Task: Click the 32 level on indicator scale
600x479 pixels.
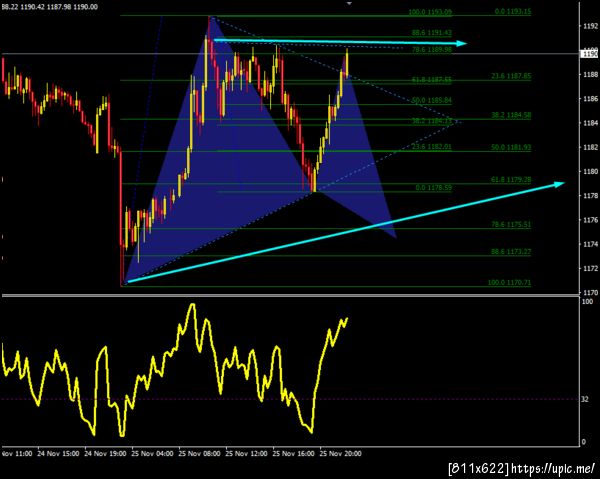Action: tap(585, 399)
